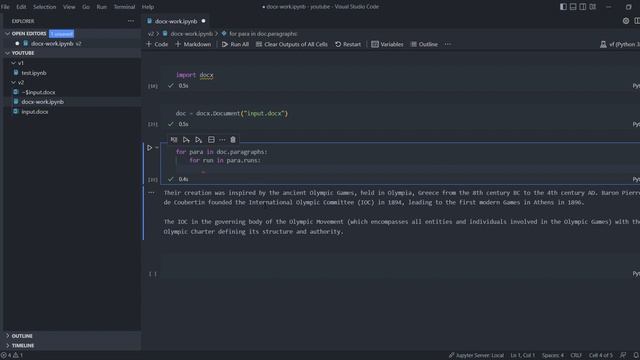Image resolution: width=640 pixels, height=360 pixels.
Task: Open the View menu
Action: pos(69,7)
